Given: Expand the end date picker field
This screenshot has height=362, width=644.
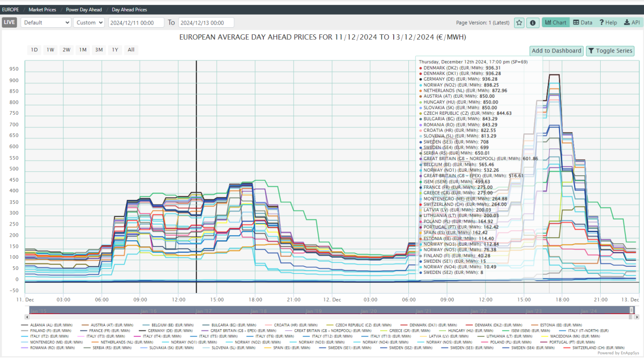Looking at the screenshot, I should tap(206, 23).
